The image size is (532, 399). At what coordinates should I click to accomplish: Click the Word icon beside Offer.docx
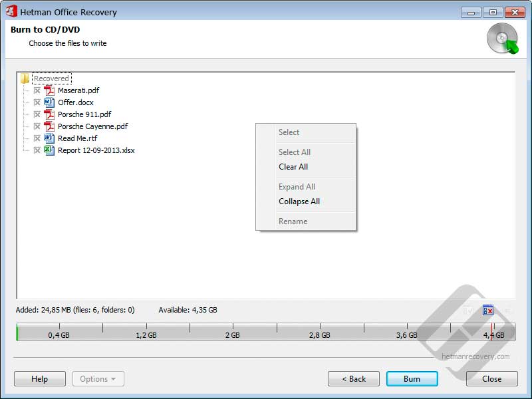49,102
